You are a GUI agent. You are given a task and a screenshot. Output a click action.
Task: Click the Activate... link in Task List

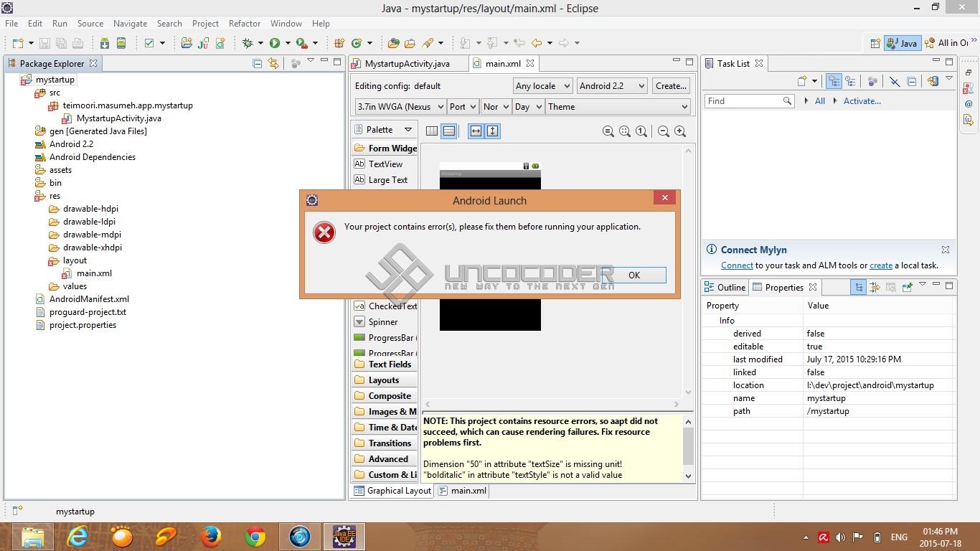point(862,101)
